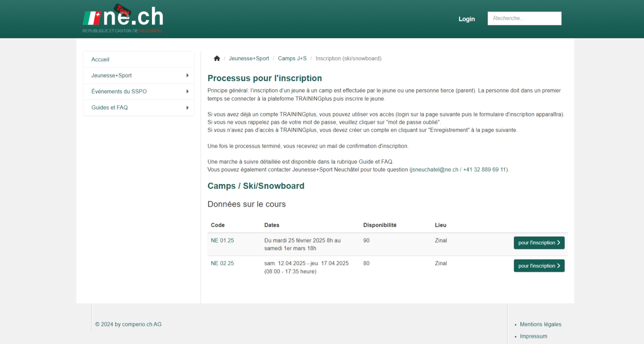Focus the Recherche search field

pos(524,18)
